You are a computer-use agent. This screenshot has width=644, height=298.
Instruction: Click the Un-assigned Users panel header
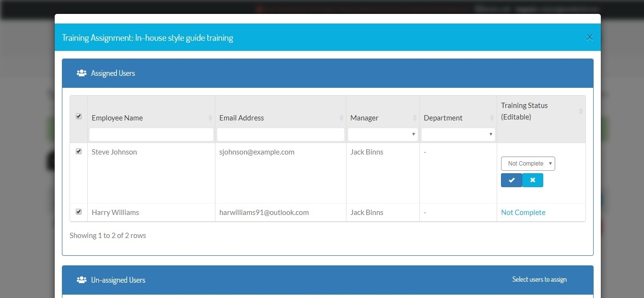coord(327,280)
